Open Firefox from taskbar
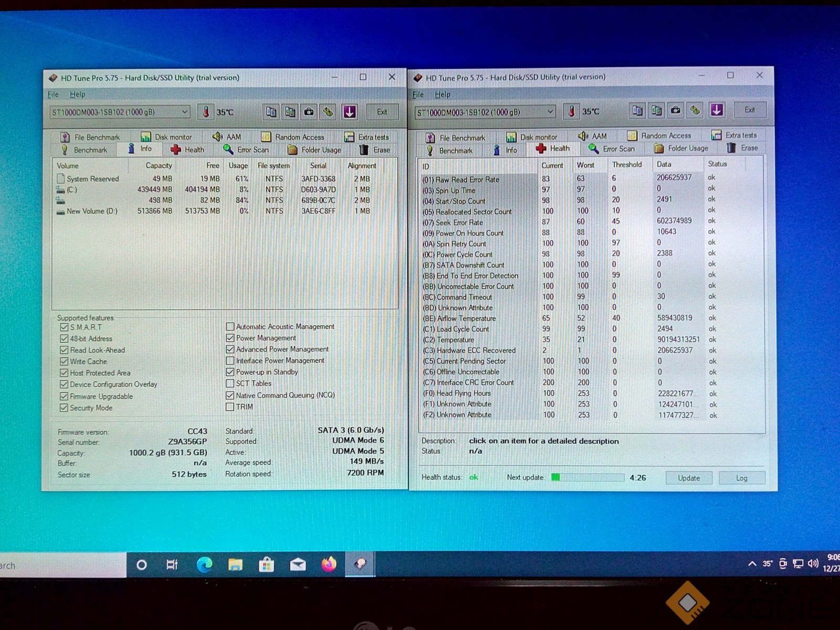 [329, 565]
